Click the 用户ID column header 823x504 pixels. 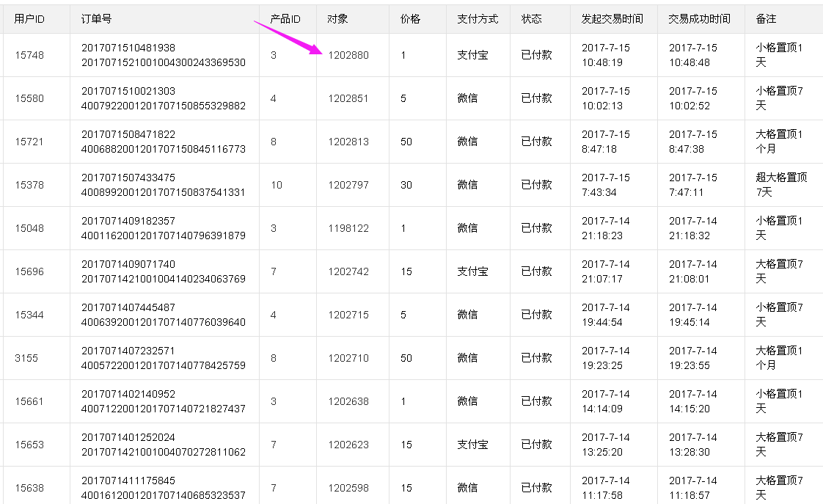tap(29, 19)
